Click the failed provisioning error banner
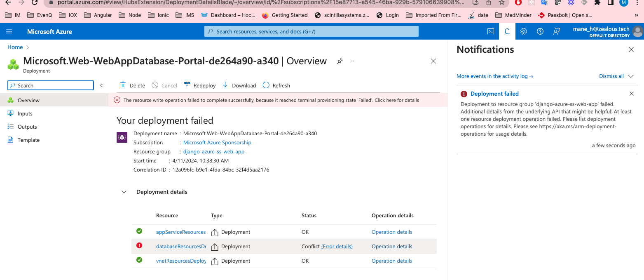 (x=278, y=100)
